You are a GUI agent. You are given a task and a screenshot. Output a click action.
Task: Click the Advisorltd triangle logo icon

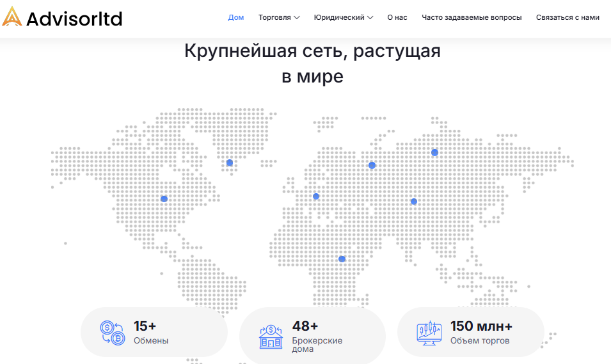[12, 17]
